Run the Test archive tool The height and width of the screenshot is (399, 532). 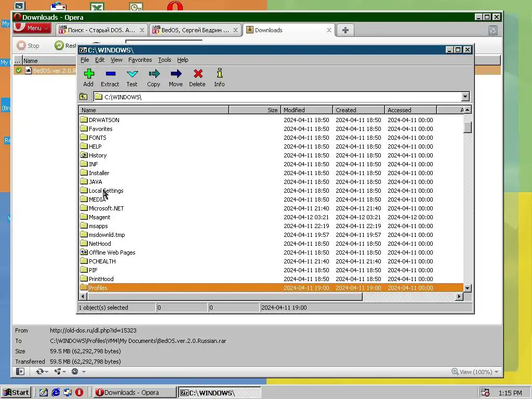132,78
